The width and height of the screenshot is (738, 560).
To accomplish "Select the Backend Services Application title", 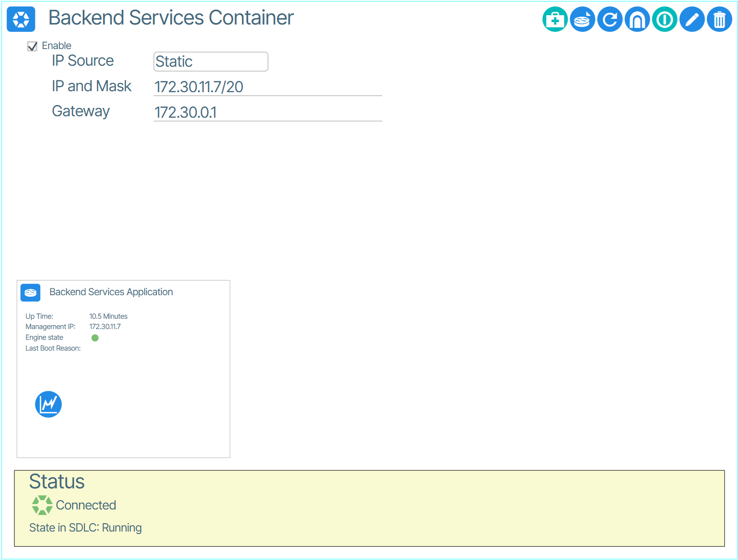I will [x=111, y=292].
